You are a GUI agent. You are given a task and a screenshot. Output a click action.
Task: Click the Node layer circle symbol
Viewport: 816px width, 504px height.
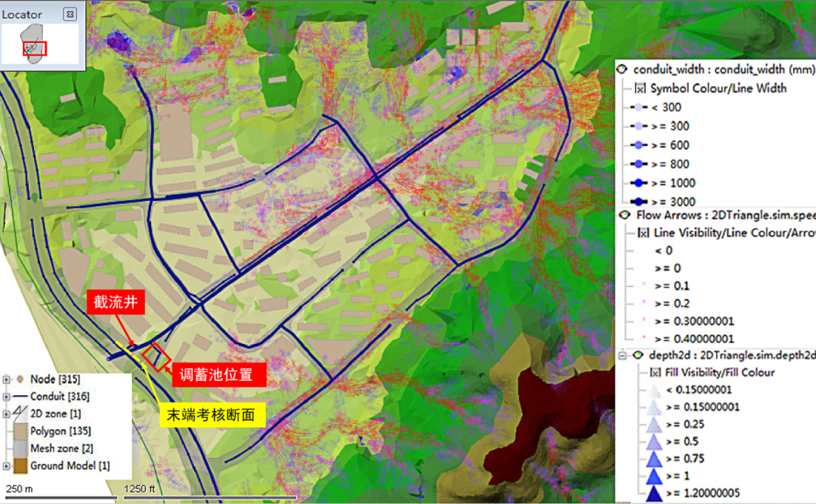pyautogui.click(x=20, y=379)
